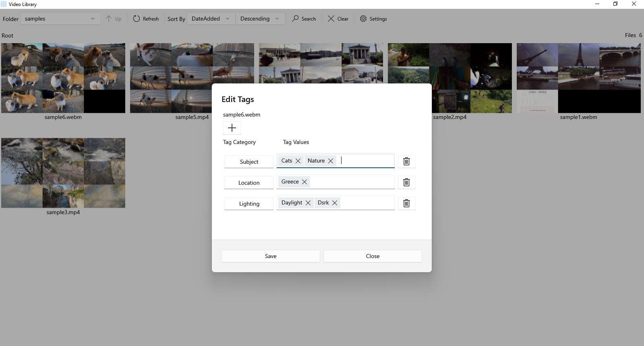Close the Edit Tags dialog

pos(373,256)
